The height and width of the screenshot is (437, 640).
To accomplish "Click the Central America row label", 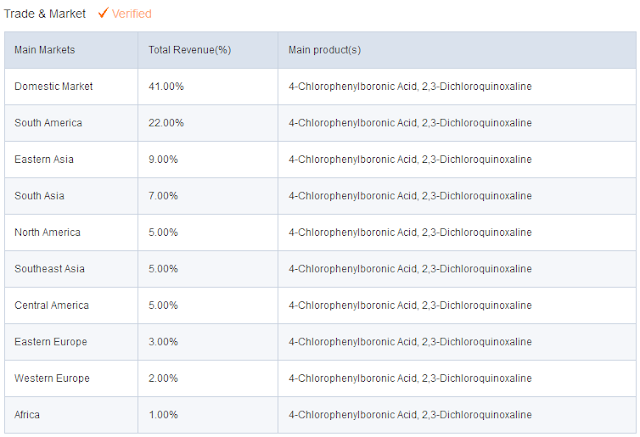I will (51, 305).
